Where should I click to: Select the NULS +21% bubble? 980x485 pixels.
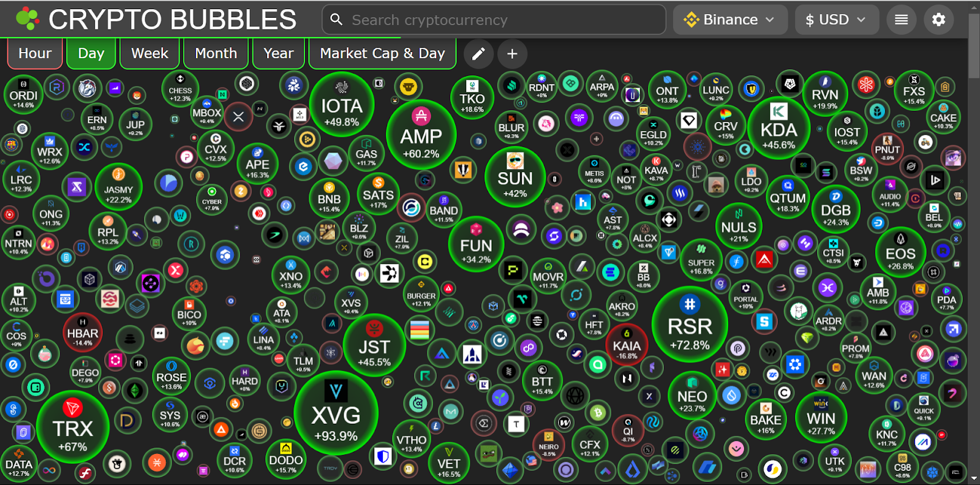pyautogui.click(x=739, y=227)
